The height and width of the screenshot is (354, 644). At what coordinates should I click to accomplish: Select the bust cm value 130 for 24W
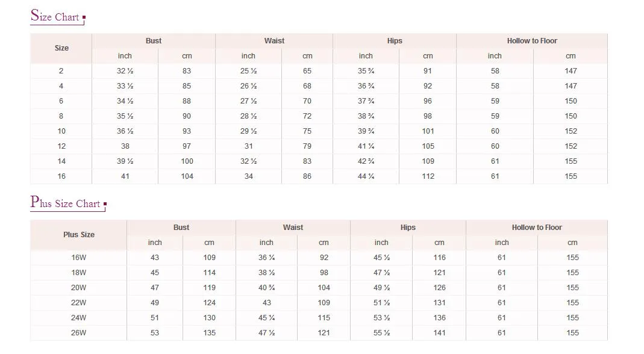pos(209,318)
